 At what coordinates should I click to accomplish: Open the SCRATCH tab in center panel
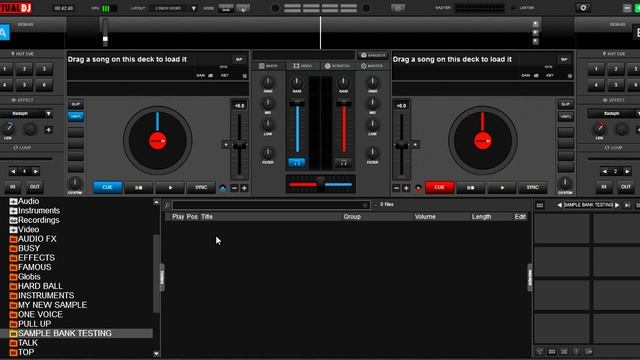tap(337, 66)
